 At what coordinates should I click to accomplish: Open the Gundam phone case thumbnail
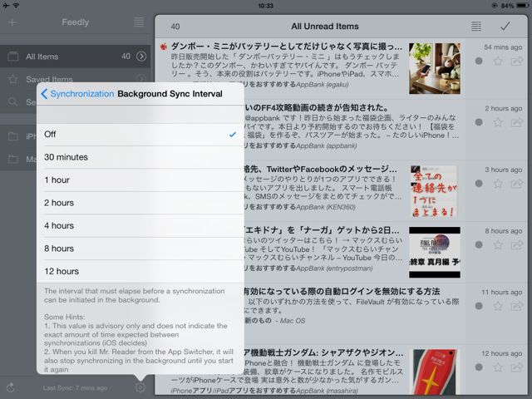pos(434,372)
